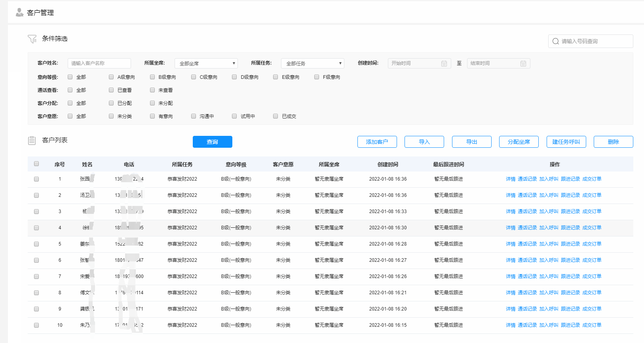Click the 删除 button
The width and height of the screenshot is (644, 343).
pos(614,142)
